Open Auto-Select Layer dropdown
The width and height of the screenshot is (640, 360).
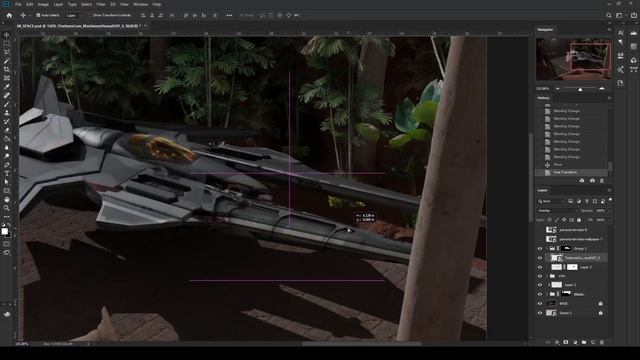pyautogui.click(x=73, y=16)
